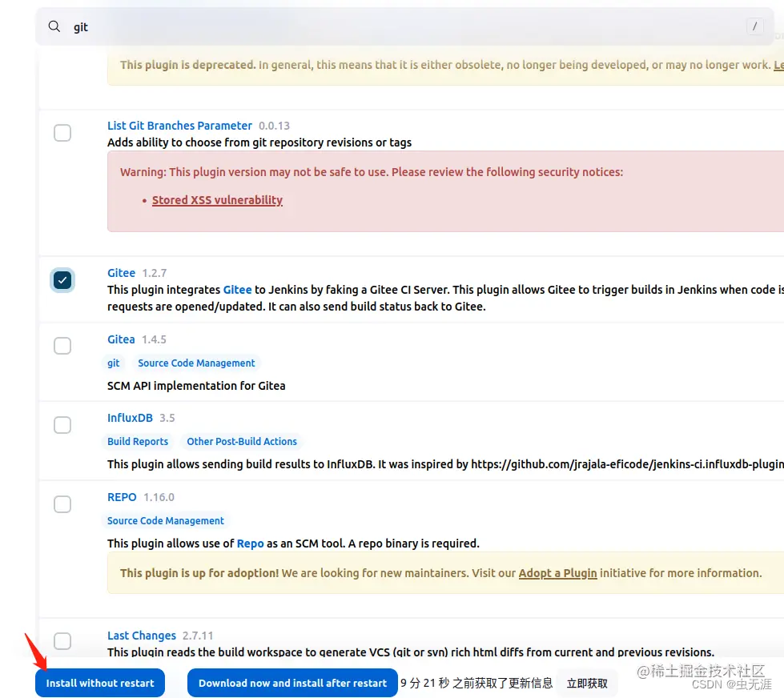Click the Last Changes version 2.7.11 text

tap(198, 636)
